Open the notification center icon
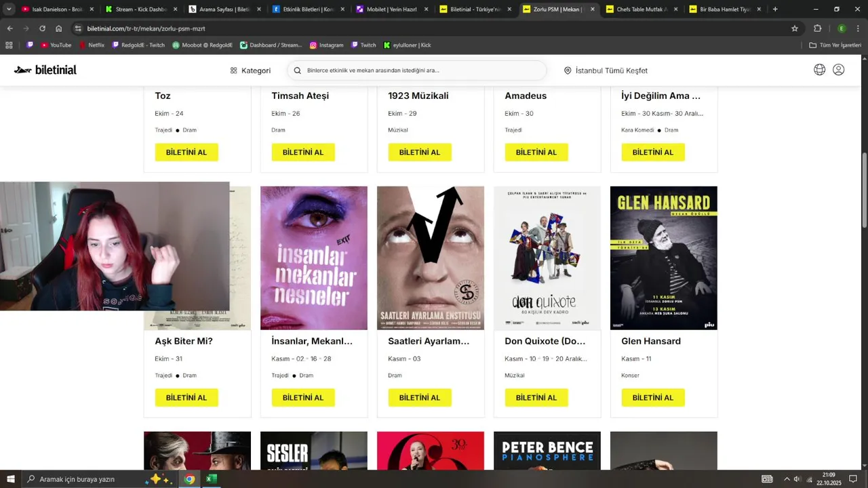 [x=852, y=479]
